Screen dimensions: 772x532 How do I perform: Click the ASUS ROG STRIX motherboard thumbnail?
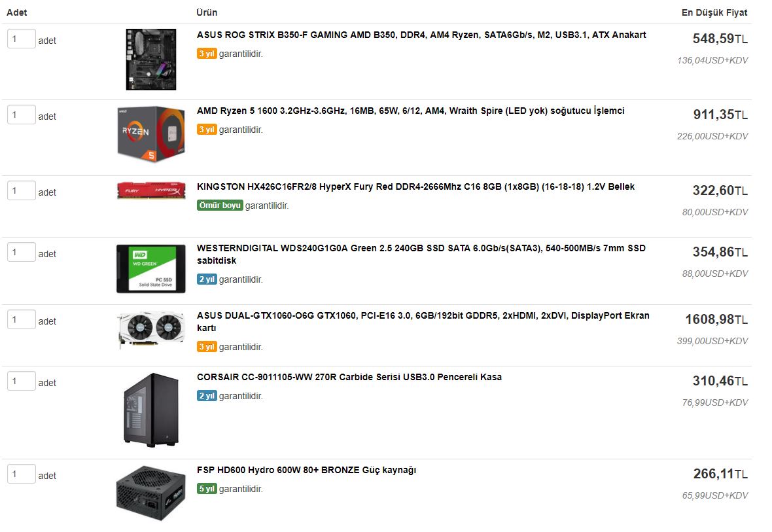click(150, 59)
